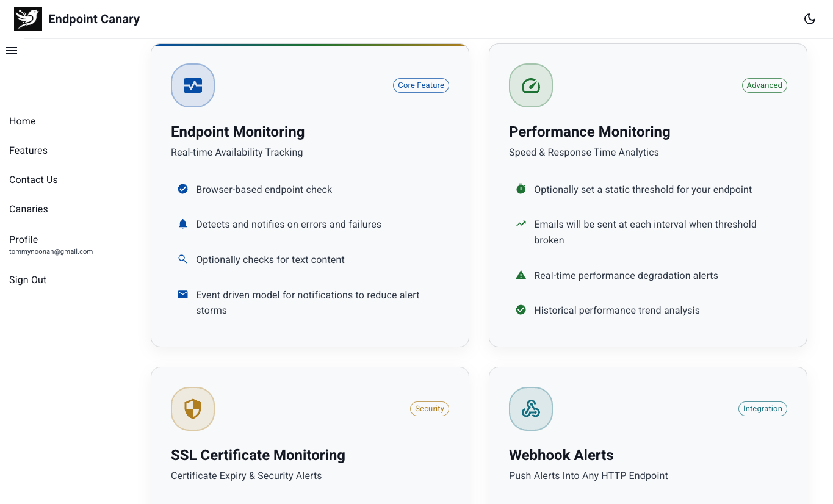
Task: Click Real-time performance degradation alerts text
Action: coord(626,276)
